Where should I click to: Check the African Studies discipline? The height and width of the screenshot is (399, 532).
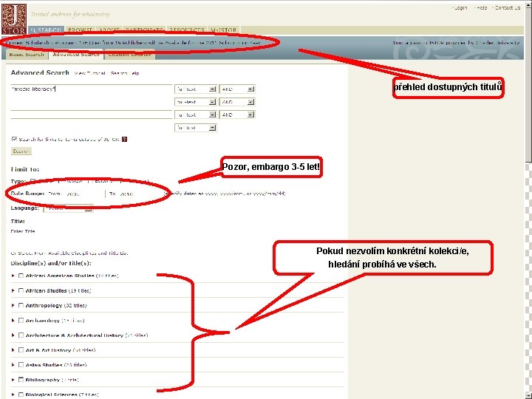21,291
